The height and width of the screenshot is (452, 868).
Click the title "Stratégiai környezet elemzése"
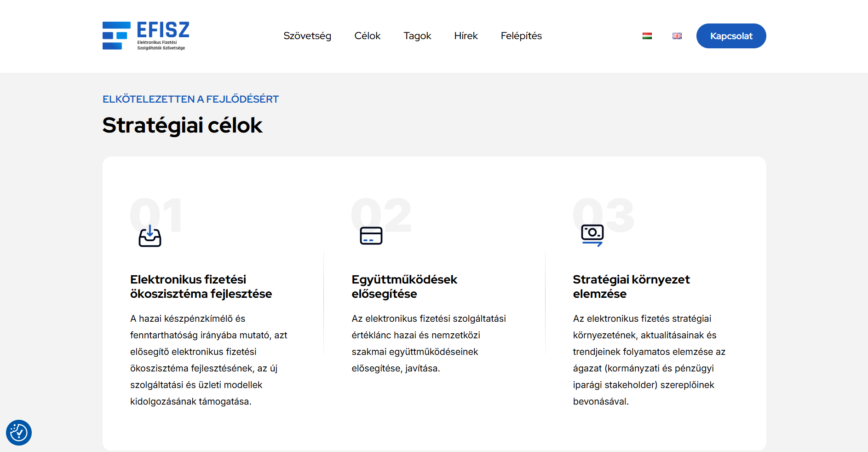click(631, 286)
